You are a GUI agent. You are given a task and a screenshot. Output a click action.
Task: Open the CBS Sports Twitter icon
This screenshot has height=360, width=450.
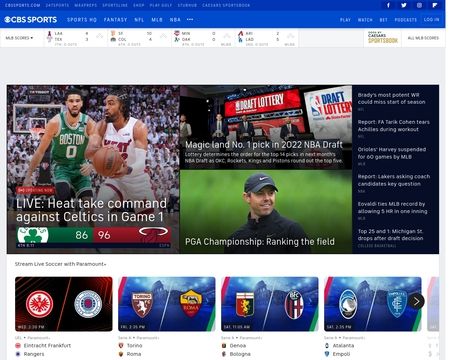404,5
